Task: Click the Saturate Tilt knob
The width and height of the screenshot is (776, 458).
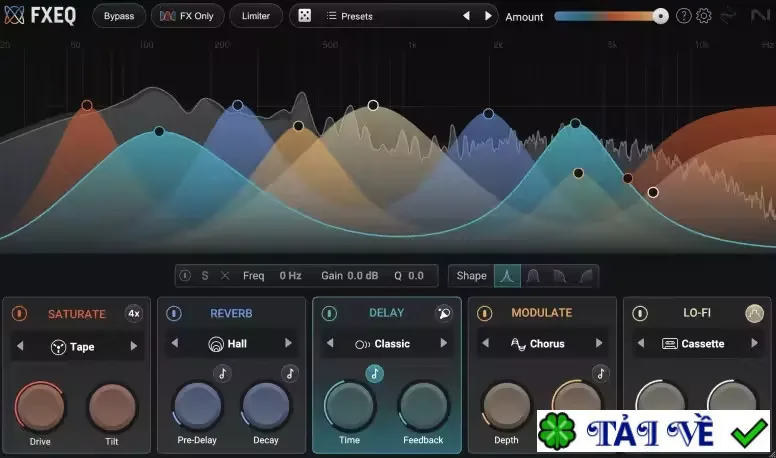Action: click(112, 407)
